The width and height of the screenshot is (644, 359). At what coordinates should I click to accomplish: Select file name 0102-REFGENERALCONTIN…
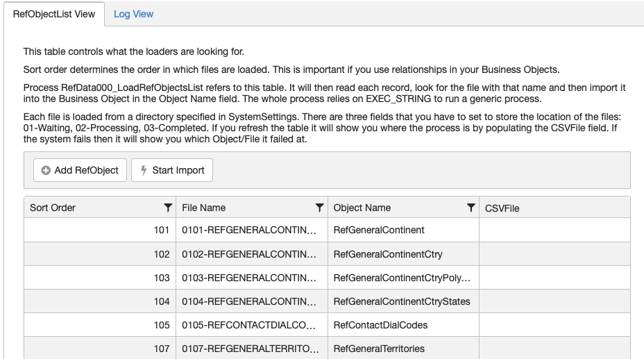(x=252, y=254)
